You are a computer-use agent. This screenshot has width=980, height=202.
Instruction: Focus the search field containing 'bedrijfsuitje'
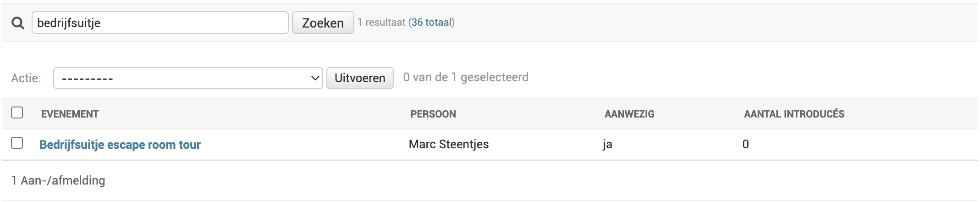coord(160,23)
